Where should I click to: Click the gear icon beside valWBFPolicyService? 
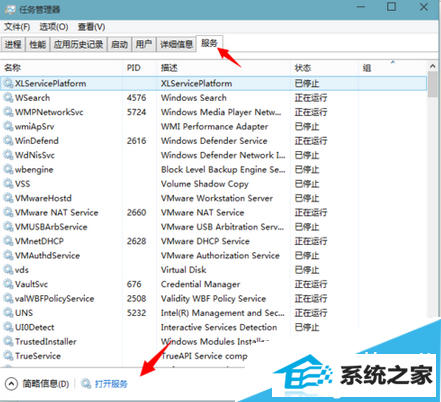(8, 298)
